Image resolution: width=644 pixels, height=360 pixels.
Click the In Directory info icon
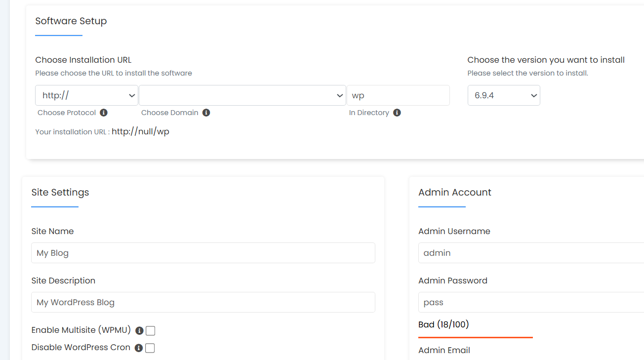click(397, 113)
